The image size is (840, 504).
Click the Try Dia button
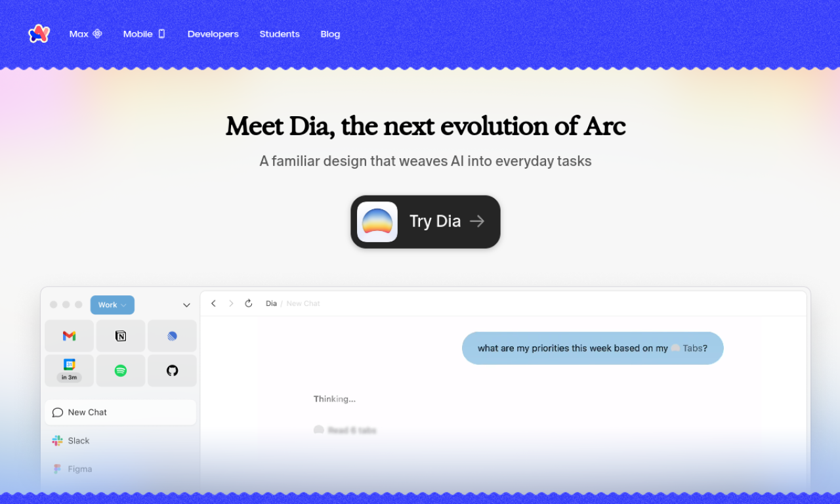pos(425,221)
